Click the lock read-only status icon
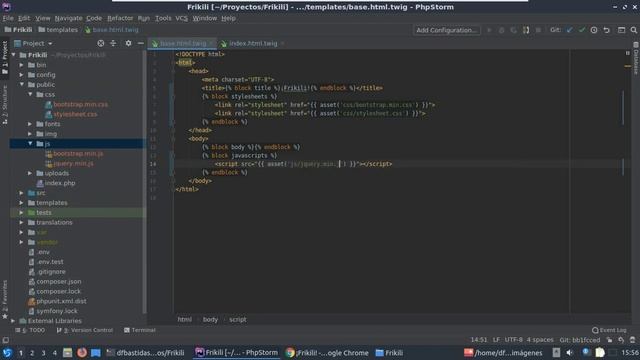640x360 pixels. [609, 340]
